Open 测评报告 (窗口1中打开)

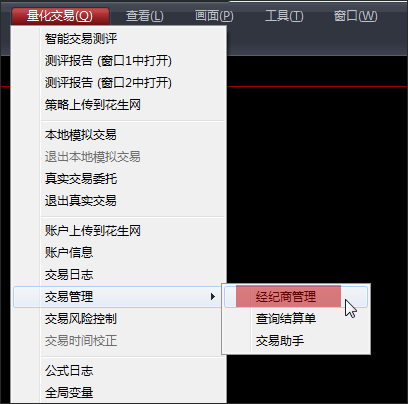click(119, 61)
